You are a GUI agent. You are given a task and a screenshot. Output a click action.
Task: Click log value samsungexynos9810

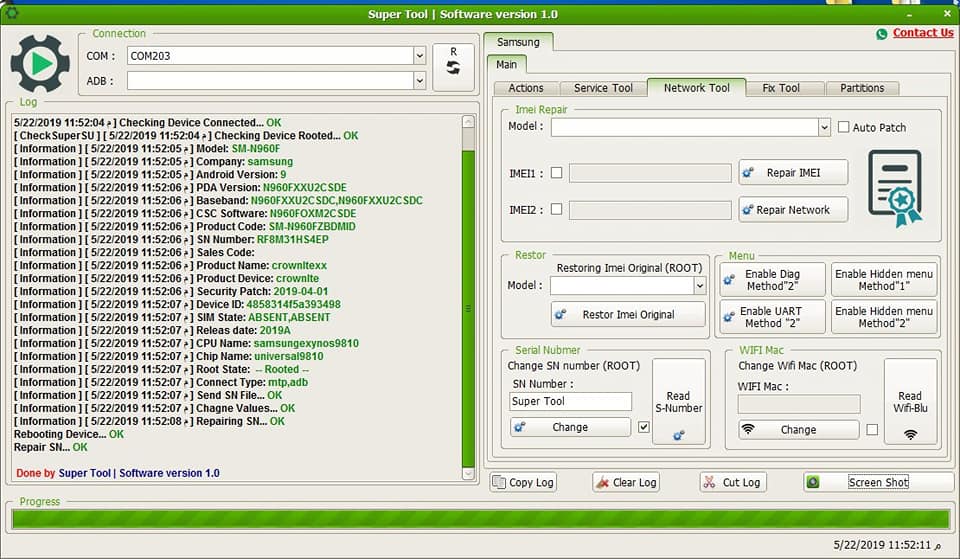tap(306, 343)
